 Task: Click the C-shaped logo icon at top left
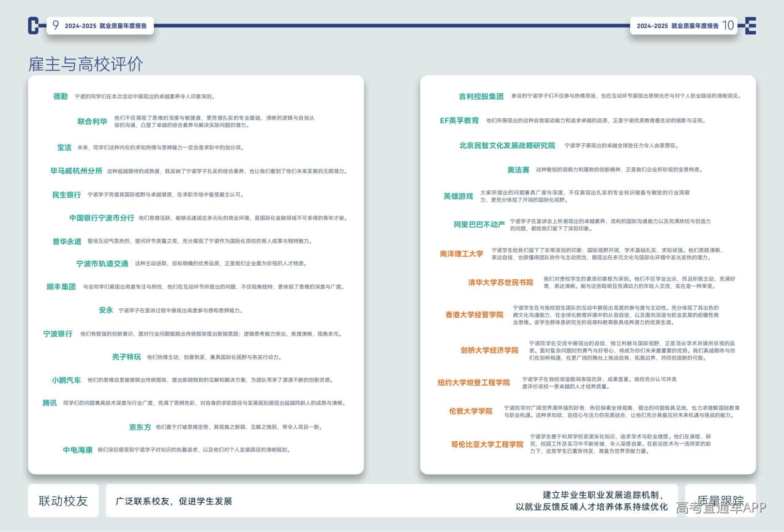pos(34,25)
